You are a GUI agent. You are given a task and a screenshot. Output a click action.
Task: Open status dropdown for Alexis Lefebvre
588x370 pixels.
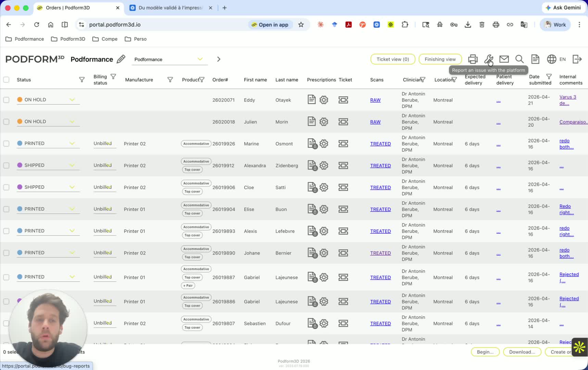48,231
